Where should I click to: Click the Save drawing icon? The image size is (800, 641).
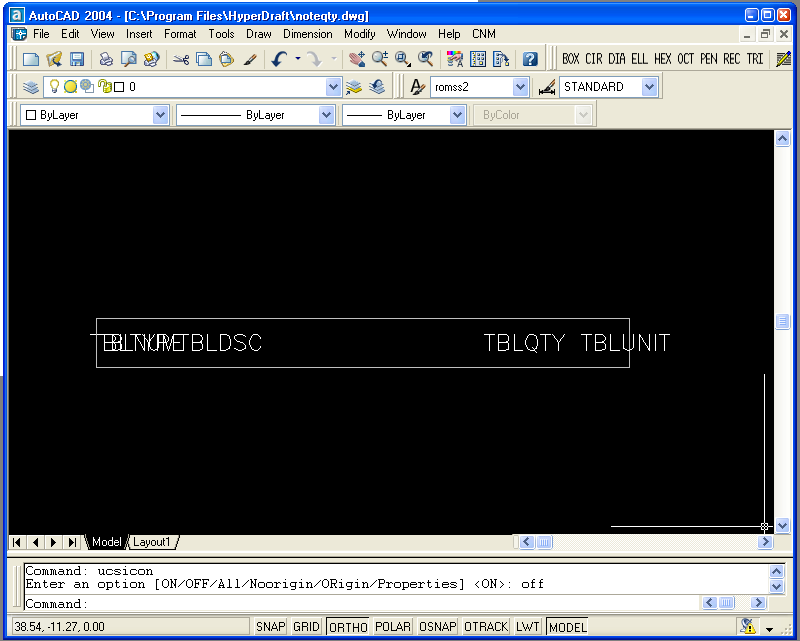[77, 59]
